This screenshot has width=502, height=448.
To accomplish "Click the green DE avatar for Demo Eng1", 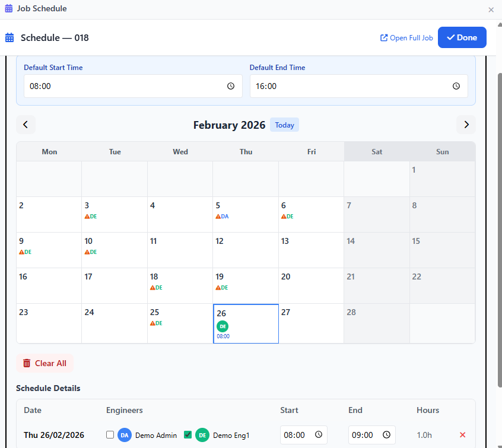I will (x=202, y=435).
